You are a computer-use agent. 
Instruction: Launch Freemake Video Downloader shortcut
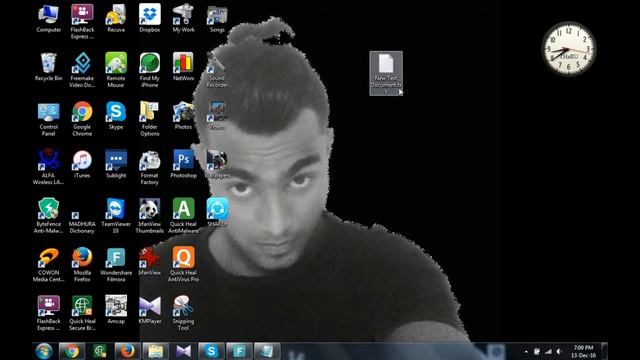[82, 70]
